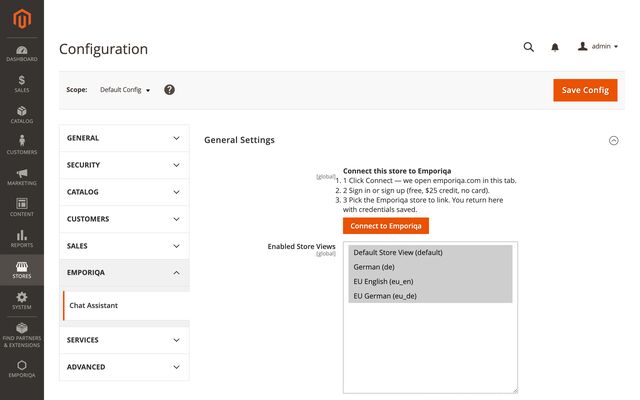Open the admin account dropdown

point(598,47)
